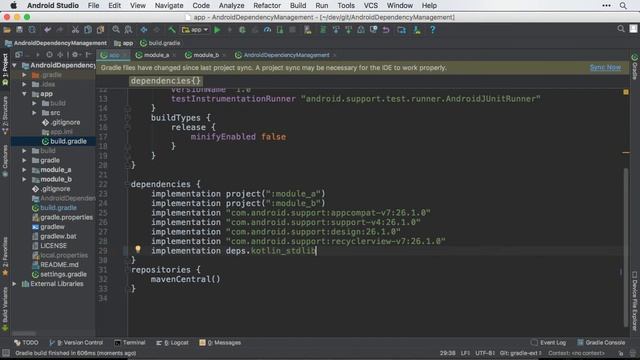The width and height of the screenshot is (640, 360).
Task: Toggle the Messages tool window
Action: [x=220, y=342]
